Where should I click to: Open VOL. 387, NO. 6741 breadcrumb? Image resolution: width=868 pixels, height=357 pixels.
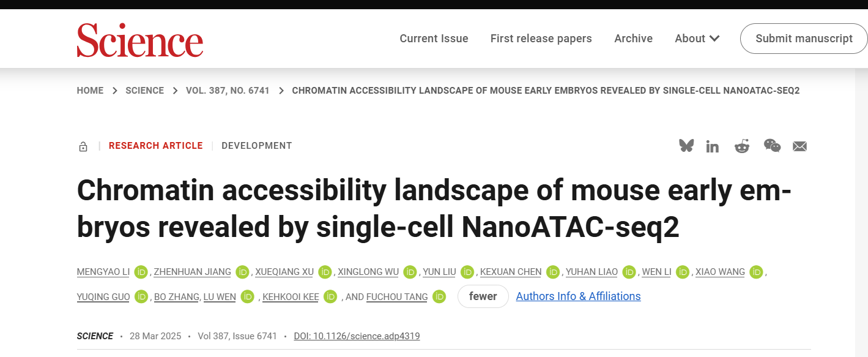pos(228,91)
